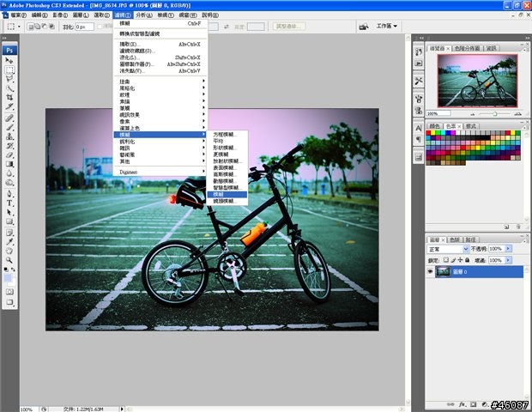Select the Crop tool

coord(9,97)
